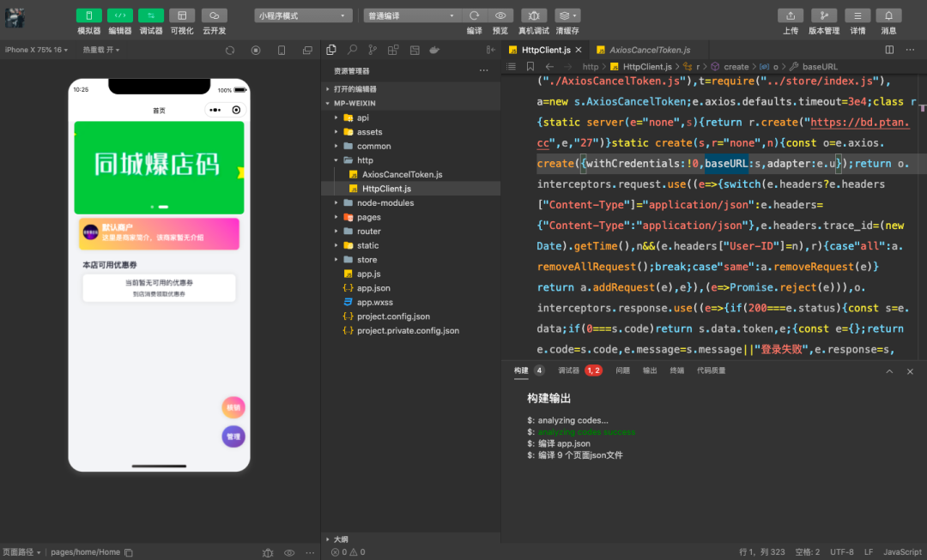Expand the assets folder
927x560 pixels.
click(x=411, y=132)
